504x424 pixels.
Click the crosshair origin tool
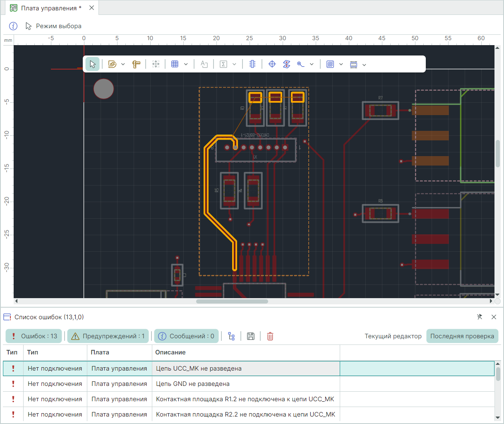pos(272,64)
